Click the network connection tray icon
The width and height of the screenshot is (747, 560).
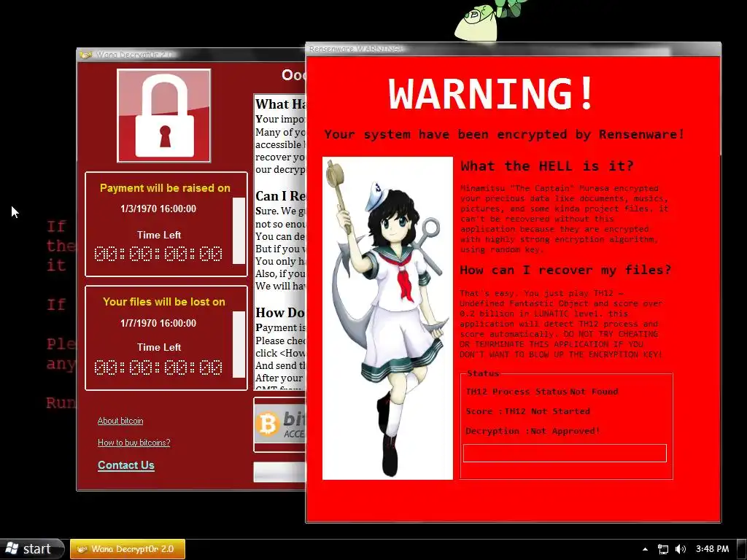(x=662, y=549)
